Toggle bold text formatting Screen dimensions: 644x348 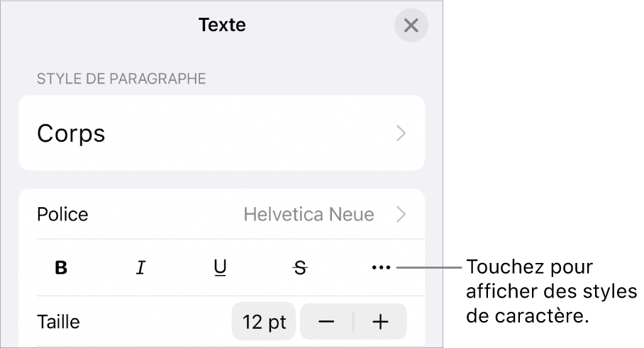[62, 268]
